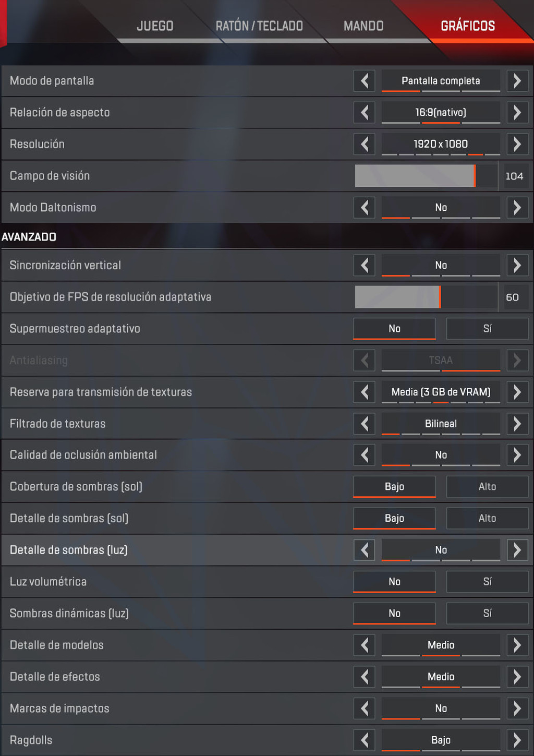Open the RATÓN / TECLADO tab
Image resolution: width=534 pixels, height=756 pixels.
coord(259,26)
